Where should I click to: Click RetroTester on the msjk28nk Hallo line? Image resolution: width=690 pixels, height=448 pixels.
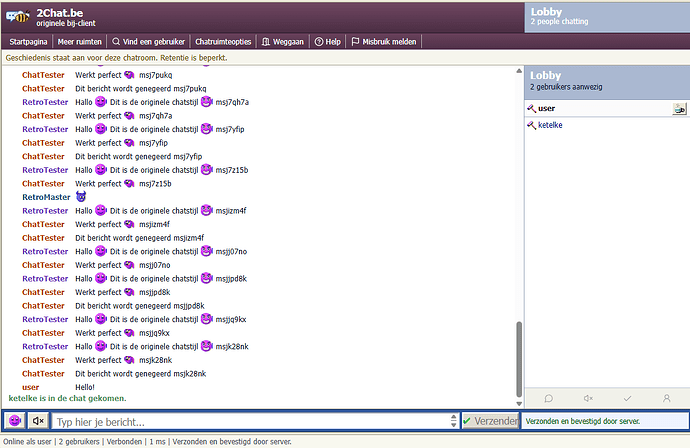[x=45, y=346]
